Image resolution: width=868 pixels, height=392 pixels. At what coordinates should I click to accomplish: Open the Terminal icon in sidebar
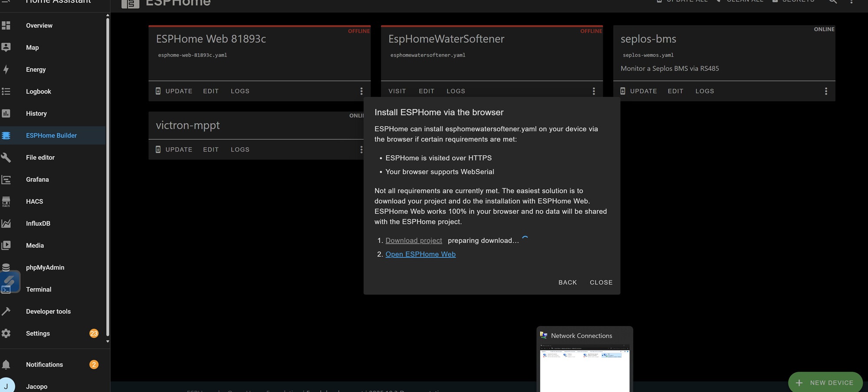pyautogui.click(x=6, y=290)
